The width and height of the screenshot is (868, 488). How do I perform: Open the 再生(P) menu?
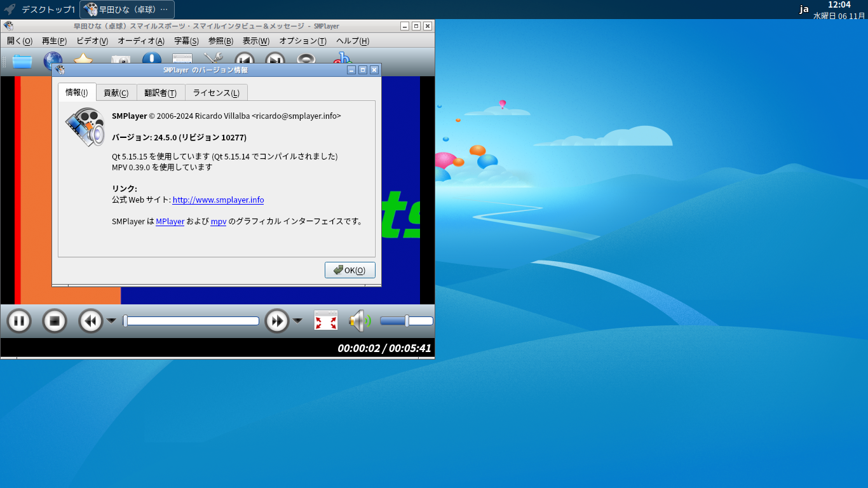(54, 41)
